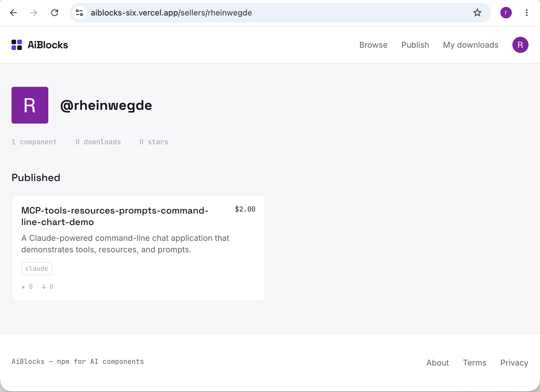Click the $2.00 price on the card
Screen dimensions: 540x392
click(x=245, y=209)
